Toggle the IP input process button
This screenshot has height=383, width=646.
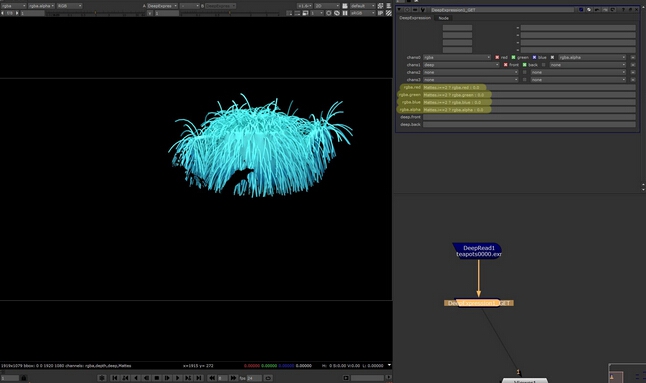381,13
